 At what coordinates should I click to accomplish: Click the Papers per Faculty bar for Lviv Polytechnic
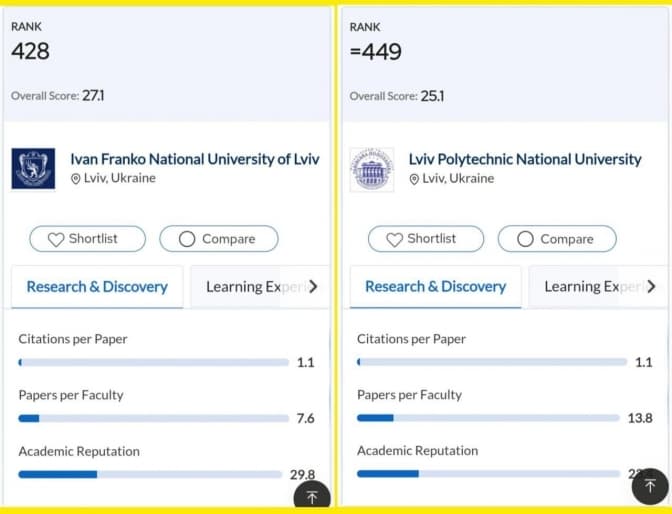pyautogui.click(x=487, y=418)
